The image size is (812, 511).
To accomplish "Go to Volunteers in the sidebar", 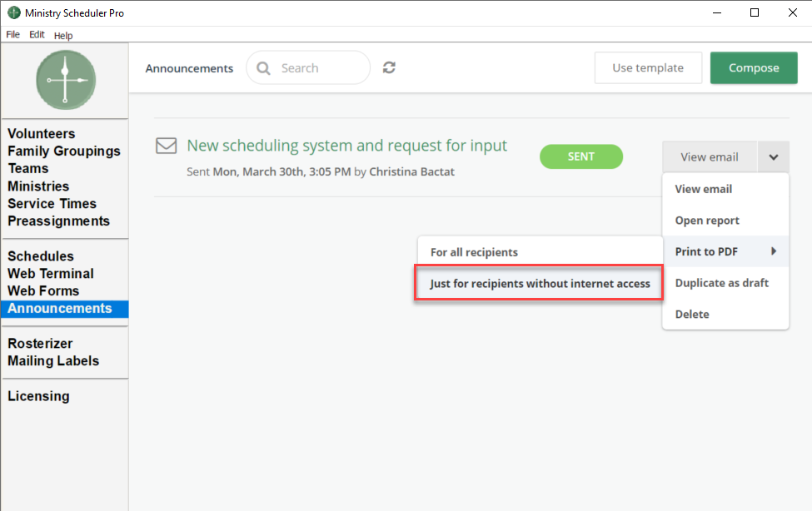I will pyautogui.click(x=42, y=134).
